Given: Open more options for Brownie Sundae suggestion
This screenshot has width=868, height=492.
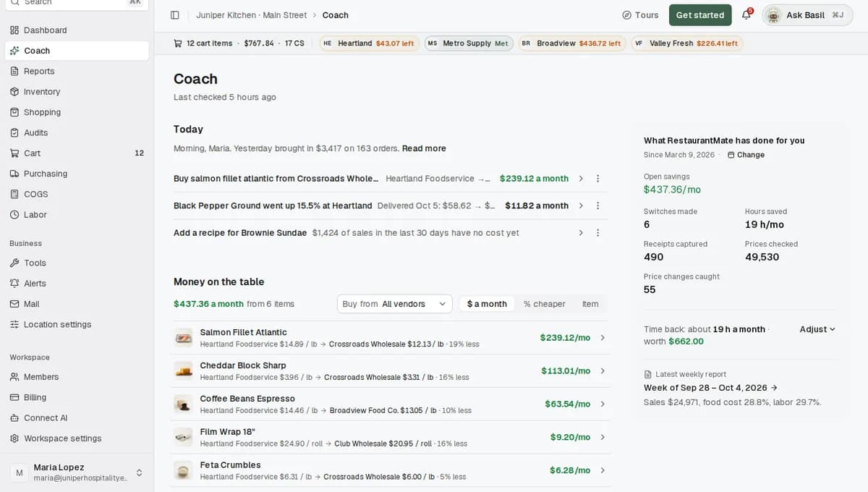Looking at the screenshot, I should click(x=597, y=233).
